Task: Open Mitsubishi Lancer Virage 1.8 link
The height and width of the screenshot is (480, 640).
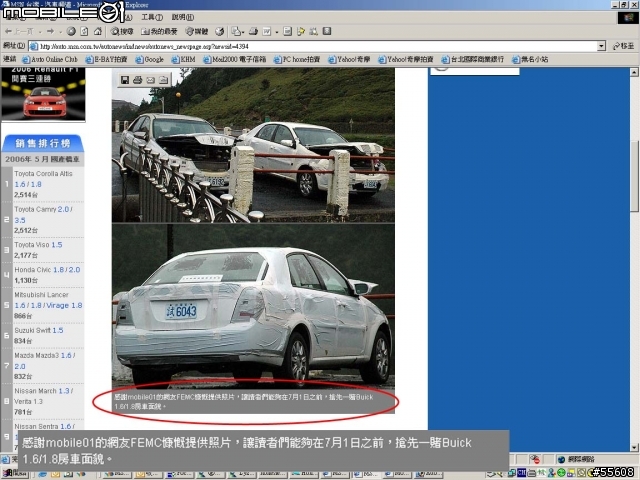Action: [64, 305]
